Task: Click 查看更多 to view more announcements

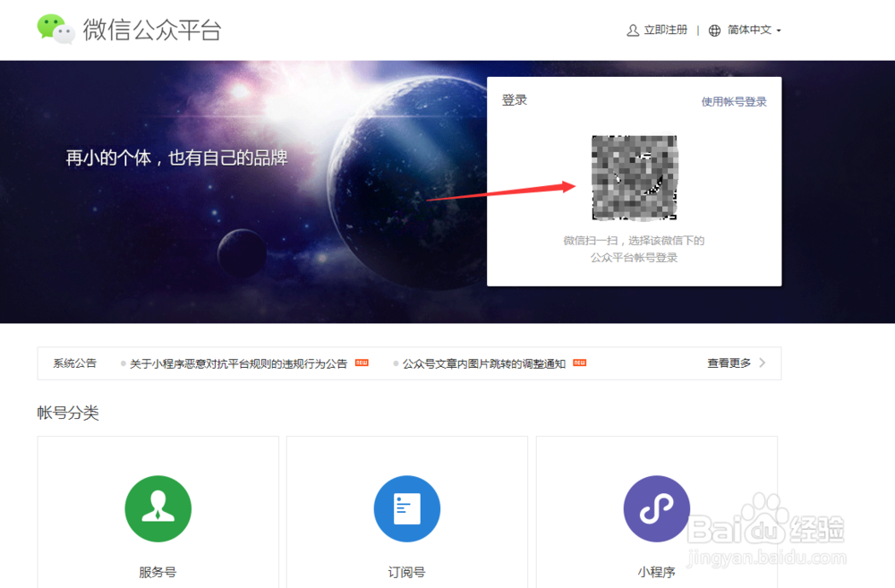Action: (729, 363)
